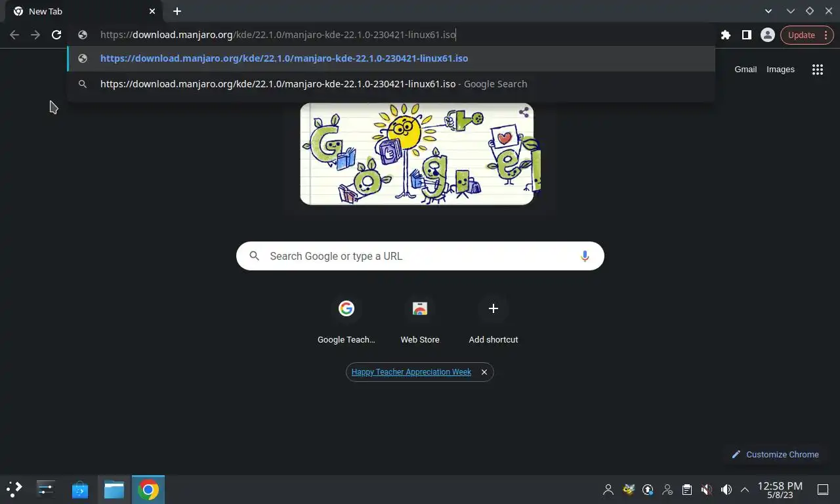Open System Settings from the taskbar

point(45,490)
